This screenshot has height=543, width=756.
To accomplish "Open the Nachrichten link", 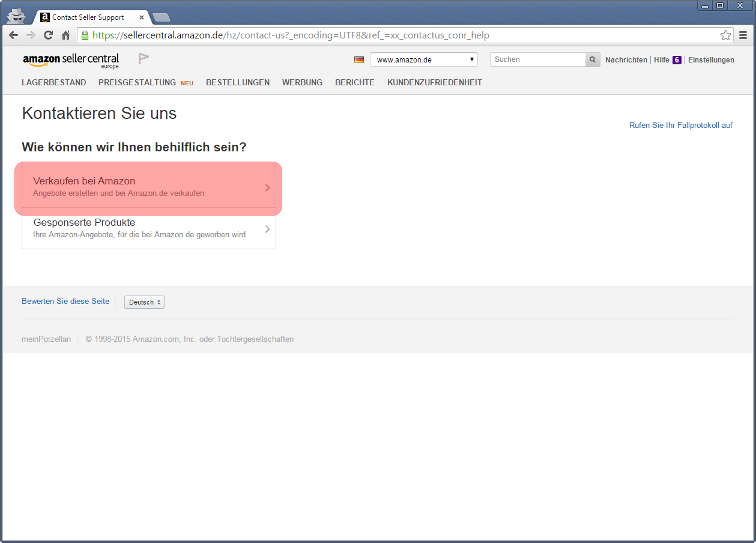I will tap(626, 60).
